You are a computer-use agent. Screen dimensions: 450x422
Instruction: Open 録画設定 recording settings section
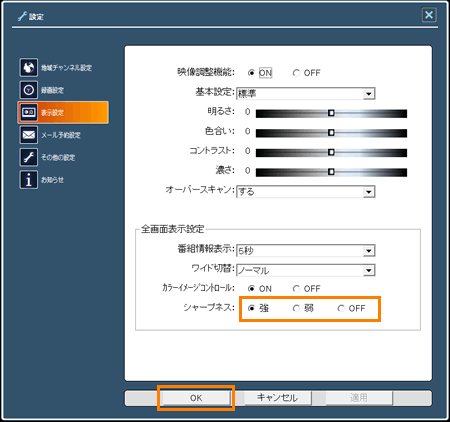coord(42,90)
